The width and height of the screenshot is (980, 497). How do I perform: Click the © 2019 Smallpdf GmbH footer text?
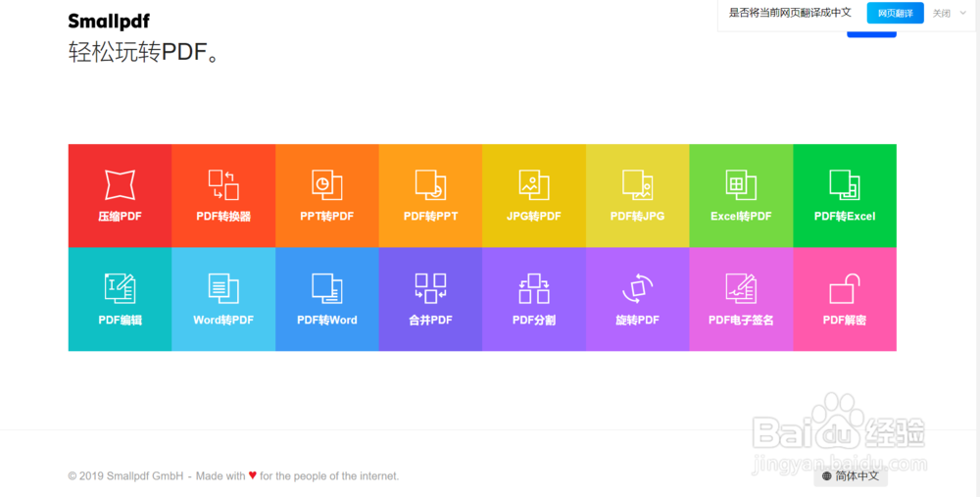point(125,476)
